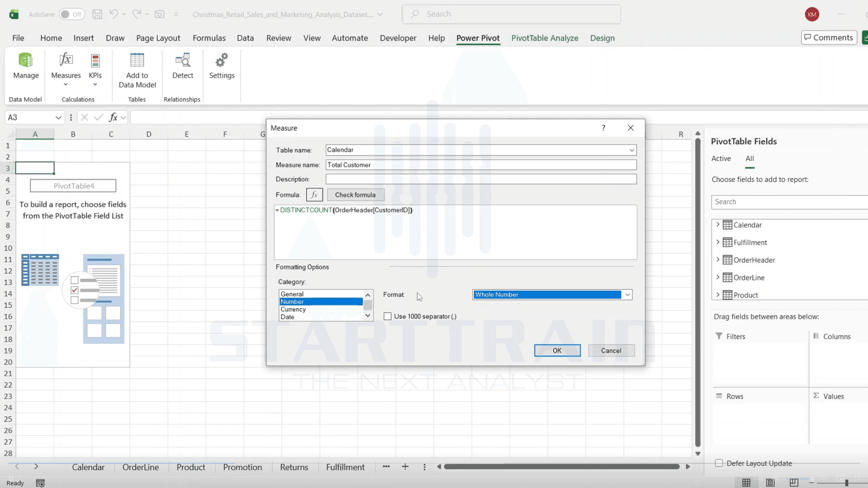
Task: Open the Format Whole Number dropdown
Action: [627, 295]
